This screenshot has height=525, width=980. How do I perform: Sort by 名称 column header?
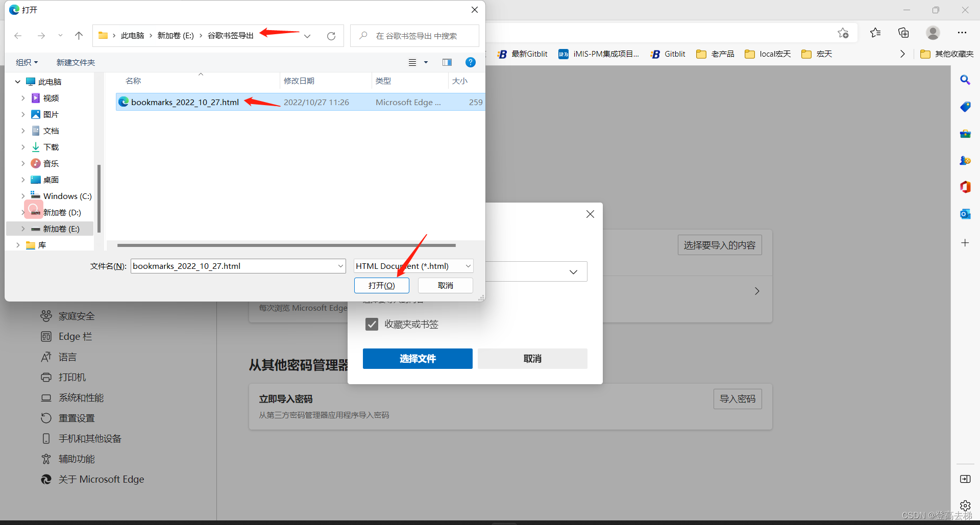pyautogui.click(x=133, y=81)
